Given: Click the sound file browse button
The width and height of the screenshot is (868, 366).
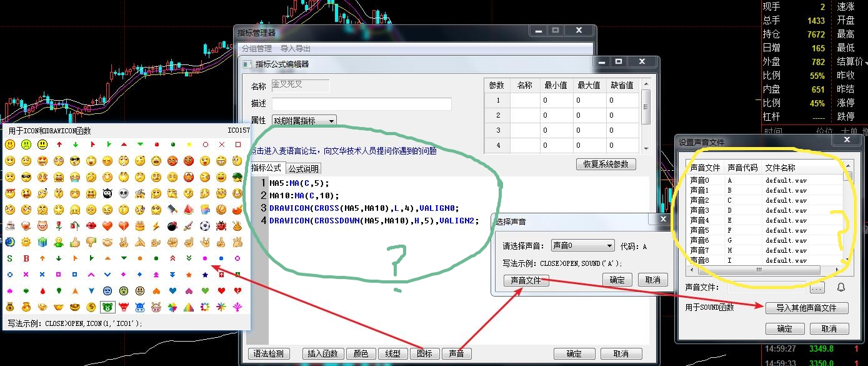Looking at the screenshot, I should point(817,288).
